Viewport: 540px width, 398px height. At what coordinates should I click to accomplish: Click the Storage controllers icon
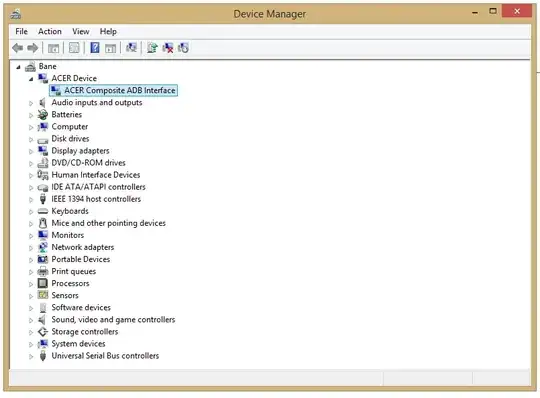[x=43, y=332]
